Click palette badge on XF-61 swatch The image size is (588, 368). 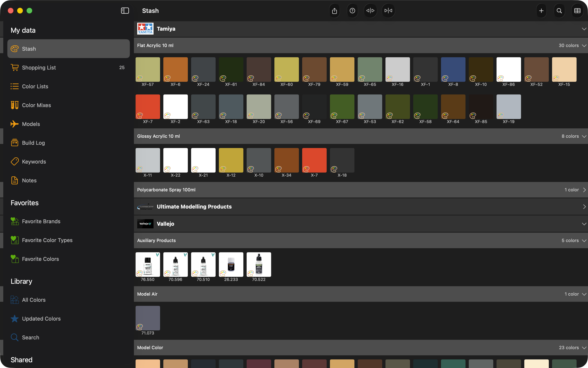coord(223,78)
